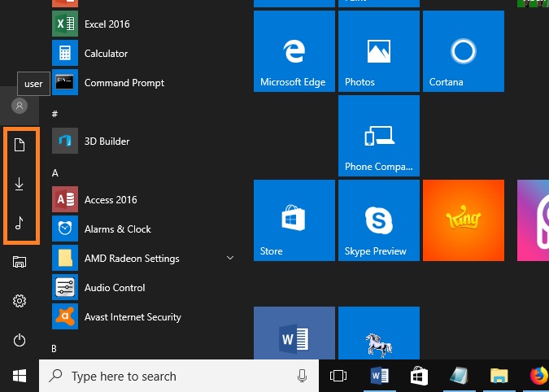Open Audio Control app
The width and height of the screenshot is (549, 392).
(x=143, y=288)
